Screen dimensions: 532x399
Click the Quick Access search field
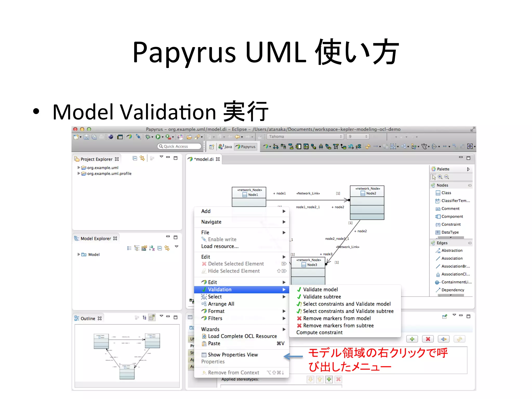click(x=179, y=147)
